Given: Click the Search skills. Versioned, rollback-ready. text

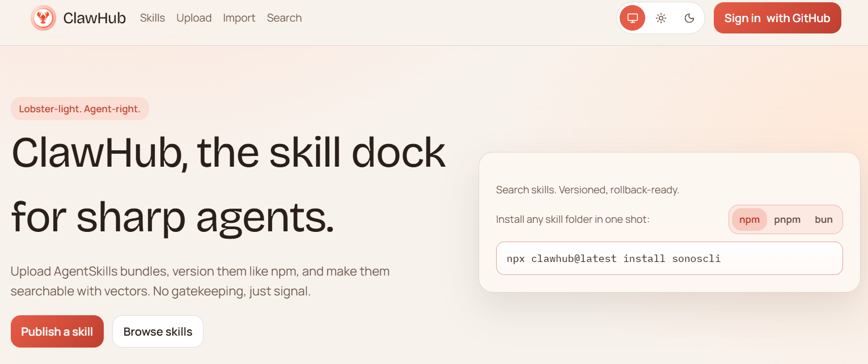Looking at the screenshot, I should (587, 190).
